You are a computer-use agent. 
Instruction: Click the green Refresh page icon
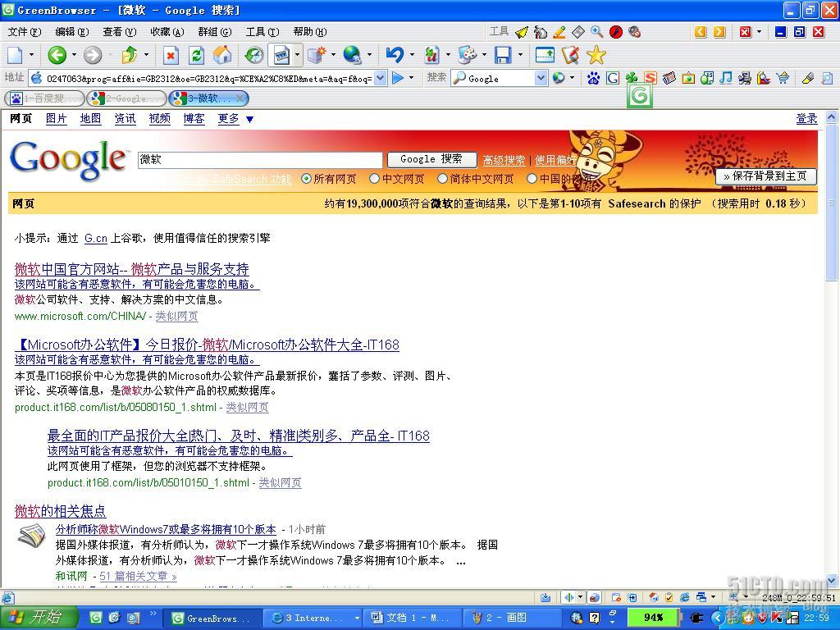[197, 55]
